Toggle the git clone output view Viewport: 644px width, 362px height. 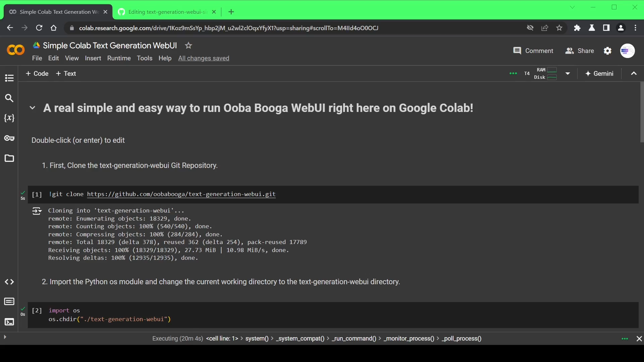(37, 211)
